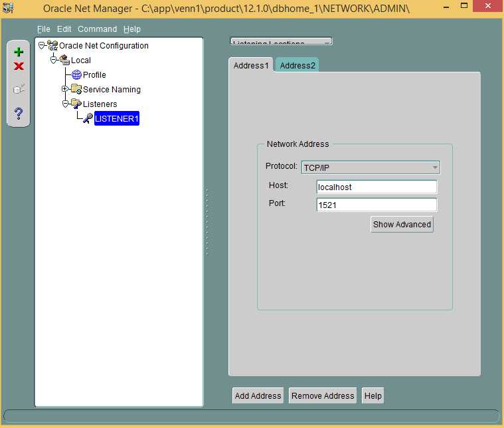Collapse the Local tree node
The width and height of the screenshot is (504, 428).
(53, 60)
